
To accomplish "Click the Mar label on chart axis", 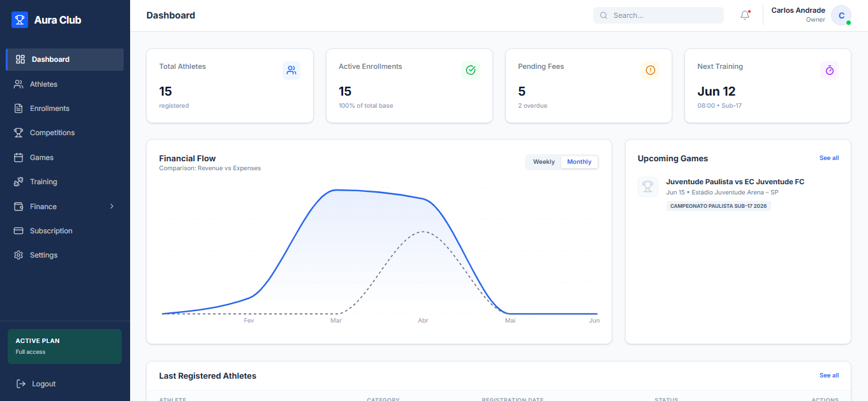I will point(336,321).
